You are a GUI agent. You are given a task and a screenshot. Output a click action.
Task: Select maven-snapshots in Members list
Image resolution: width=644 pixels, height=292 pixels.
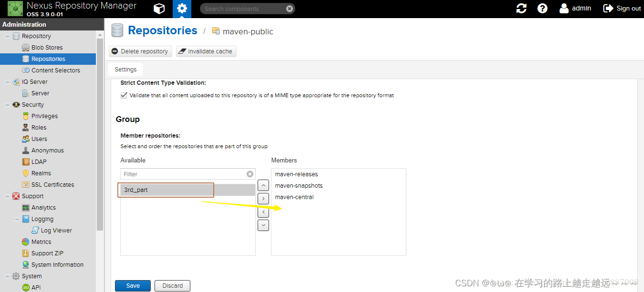[x=339, y=186]
